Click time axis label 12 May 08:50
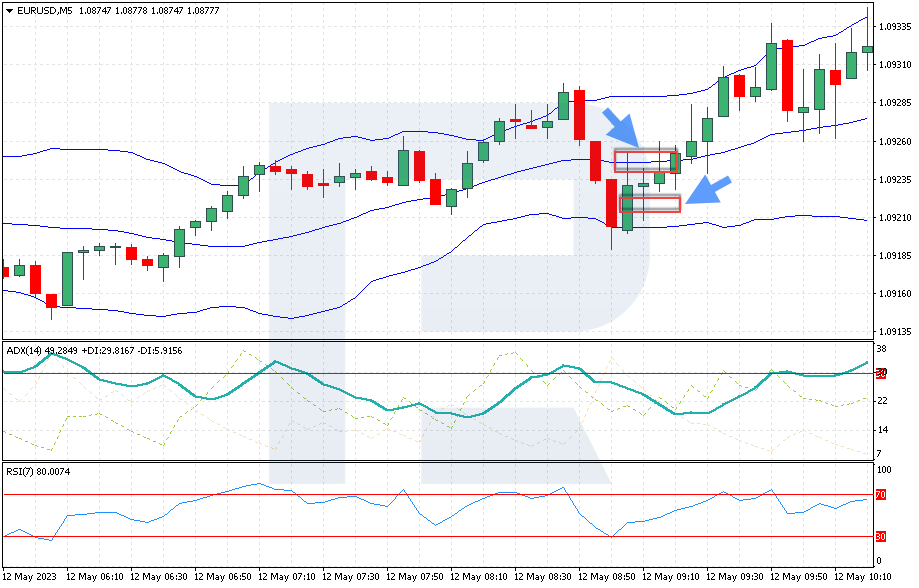The width and height of the screenshot is (919, 588). click(607, 577)
